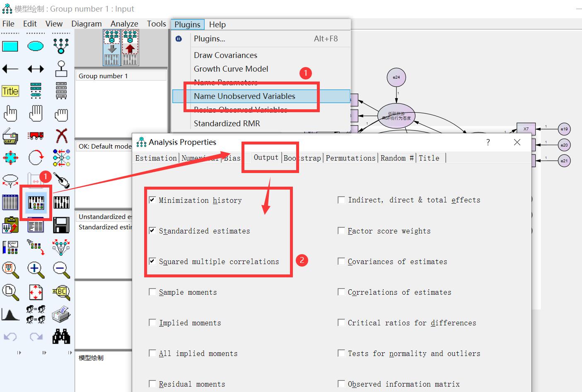Viewport: 582px width, 392px height.
Task: Switch to the Estimation tab
Action: click(156, 158)
